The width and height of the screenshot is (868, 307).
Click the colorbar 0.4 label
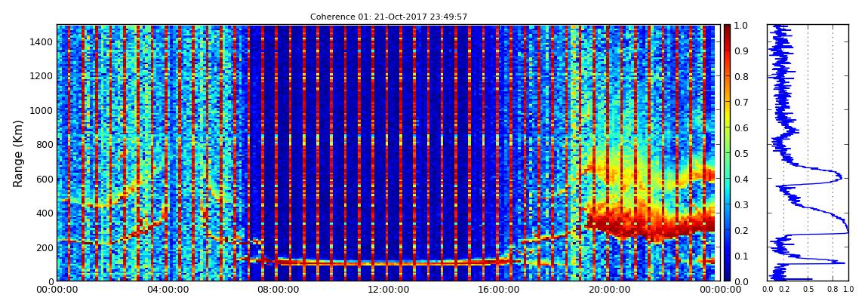point(743,180)
